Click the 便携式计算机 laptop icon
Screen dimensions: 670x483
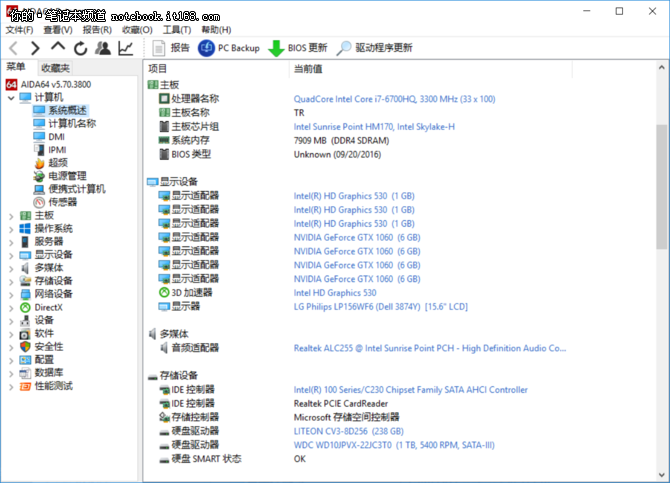pyautogui.click(x=39, y=189)
